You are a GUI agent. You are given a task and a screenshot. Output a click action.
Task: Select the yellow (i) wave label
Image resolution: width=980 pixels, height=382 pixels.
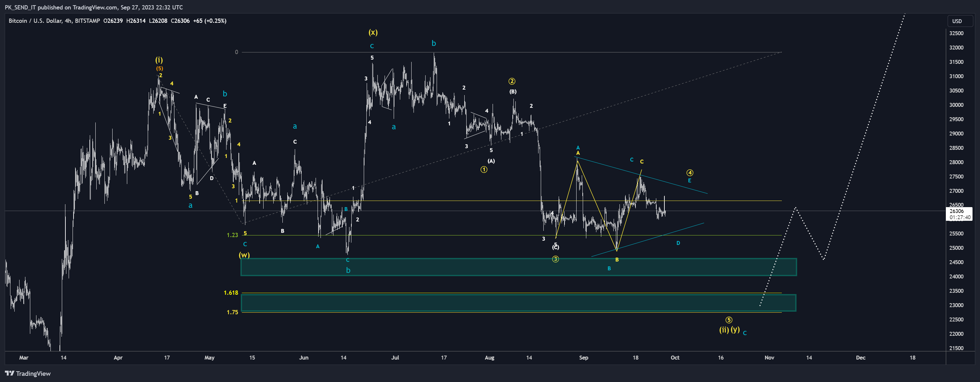pyautogui.click(x=159, y=60)
